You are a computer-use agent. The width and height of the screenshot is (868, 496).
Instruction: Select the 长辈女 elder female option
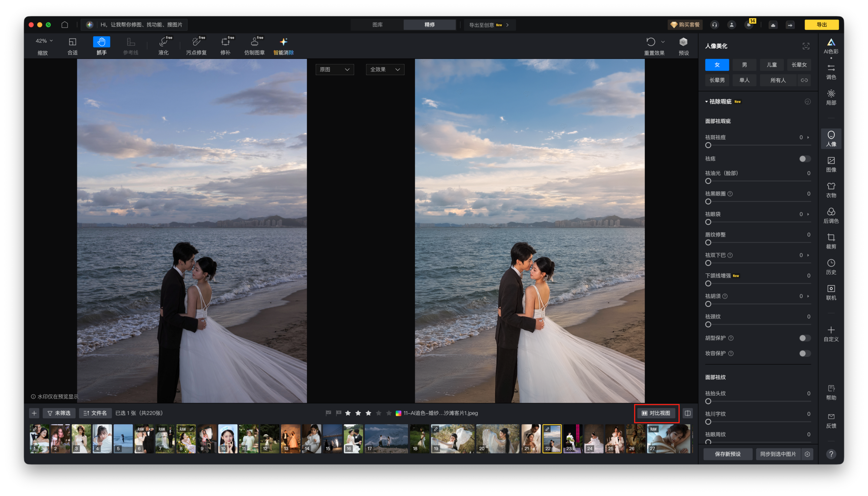(799, 65)
